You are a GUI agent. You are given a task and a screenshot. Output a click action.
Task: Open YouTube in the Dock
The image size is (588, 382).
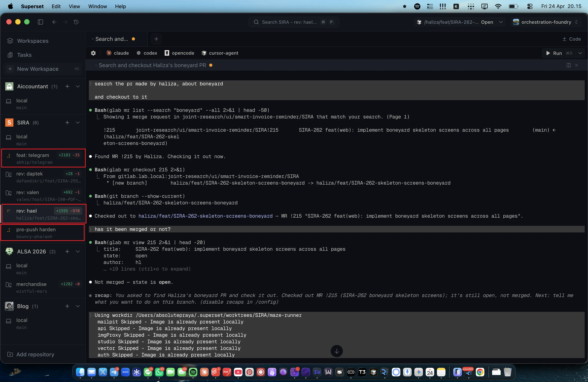click(238, 372)
